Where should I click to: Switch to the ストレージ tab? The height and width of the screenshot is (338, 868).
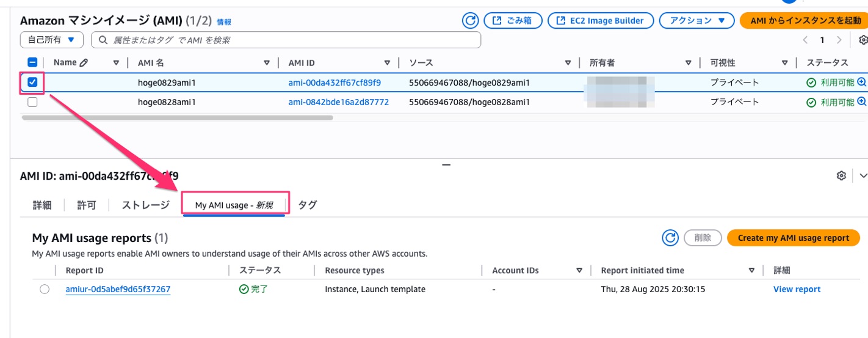pos(145,205)
